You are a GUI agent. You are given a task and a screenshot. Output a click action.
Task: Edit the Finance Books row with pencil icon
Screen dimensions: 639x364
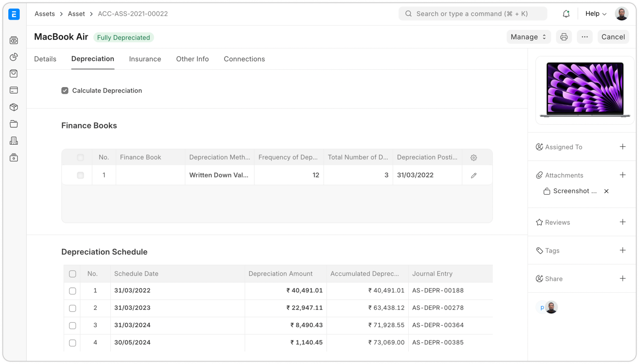473,175
